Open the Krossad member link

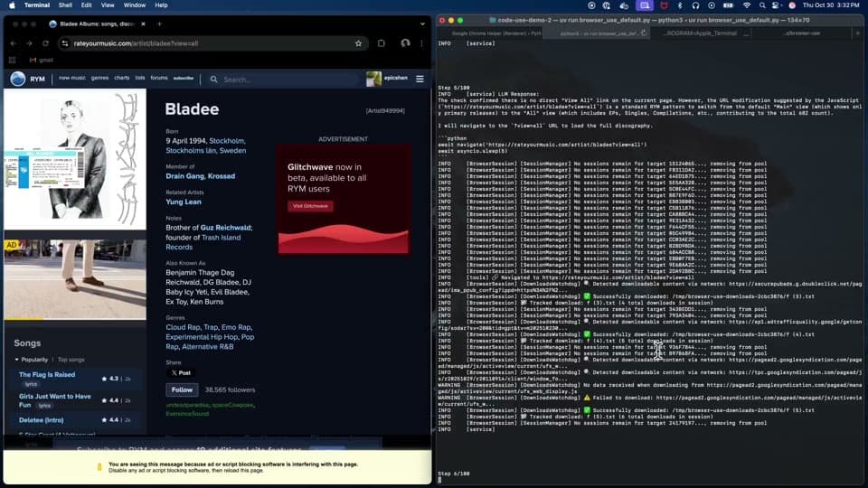coord(222,176)
